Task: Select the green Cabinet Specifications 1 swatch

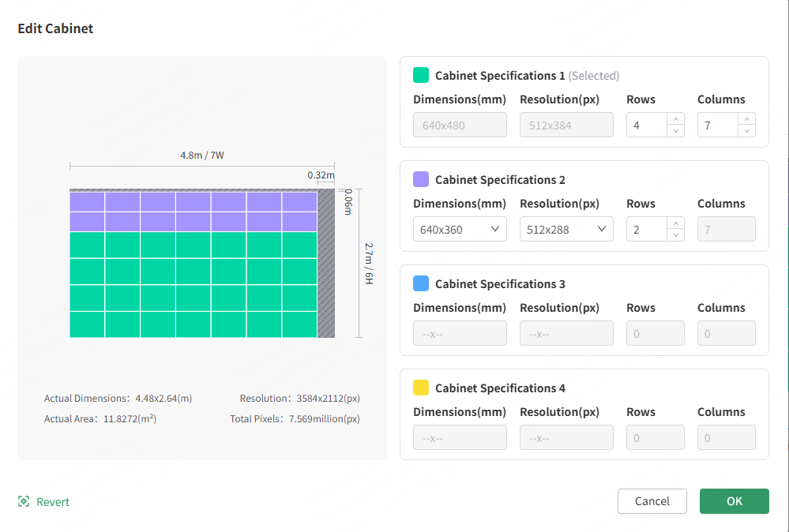Action: pyautogui.click(x=421, y=76)
